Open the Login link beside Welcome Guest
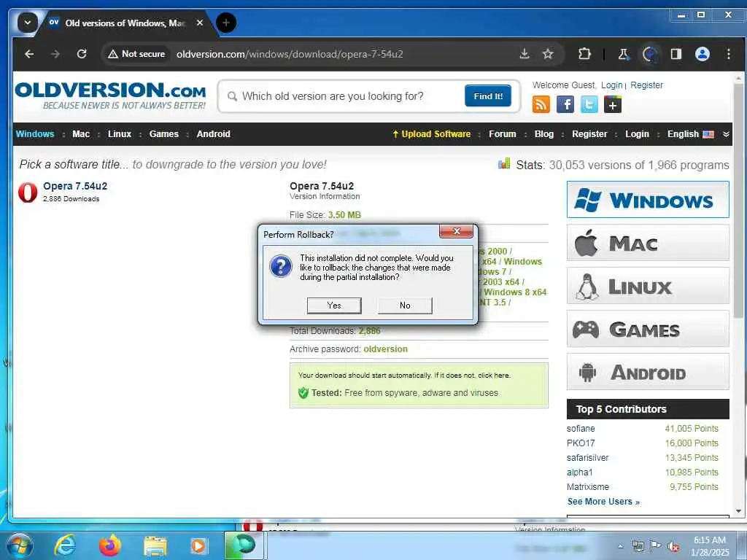 point(612,85)
